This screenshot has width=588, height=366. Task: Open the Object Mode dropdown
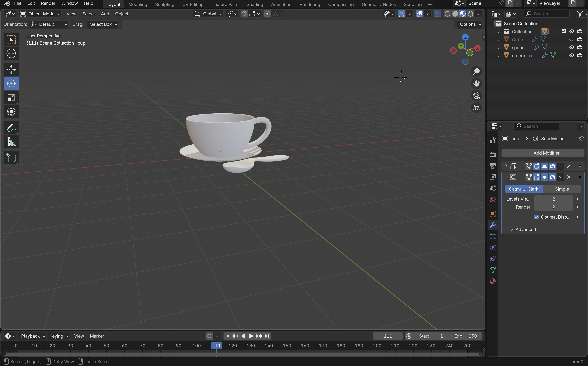pos(40,14)
